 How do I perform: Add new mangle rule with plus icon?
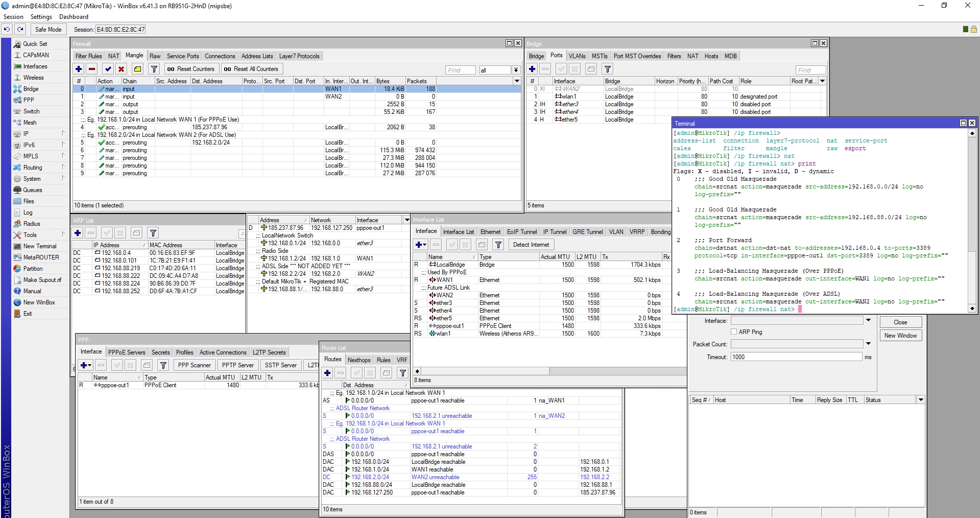pos(79,69)
